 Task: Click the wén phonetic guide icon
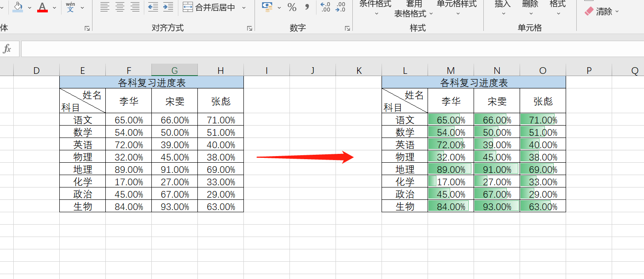(70, 7)
